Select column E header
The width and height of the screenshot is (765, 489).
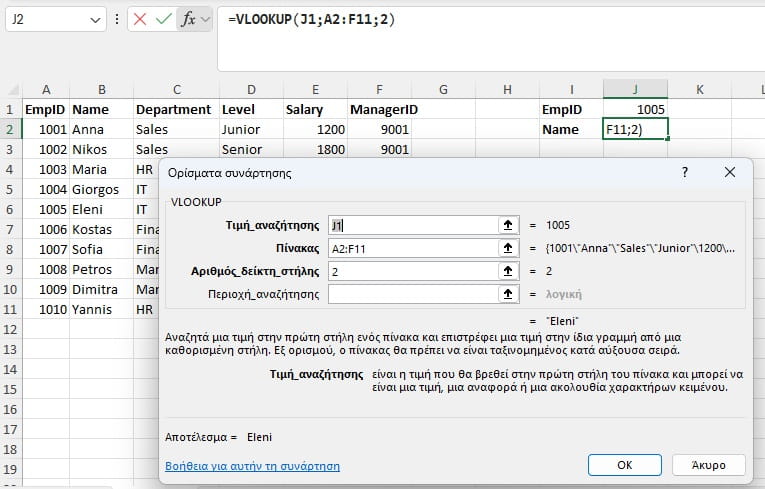click(x=315, y=90)
